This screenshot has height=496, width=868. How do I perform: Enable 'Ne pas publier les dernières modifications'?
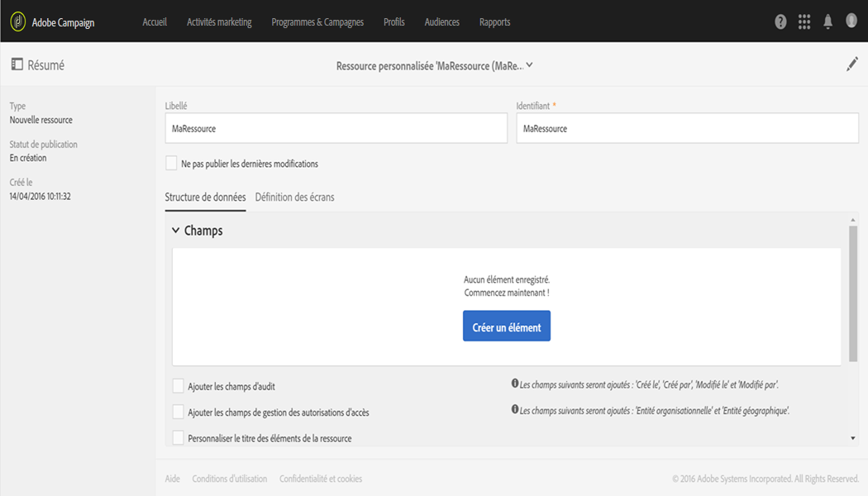pos(172,164)
